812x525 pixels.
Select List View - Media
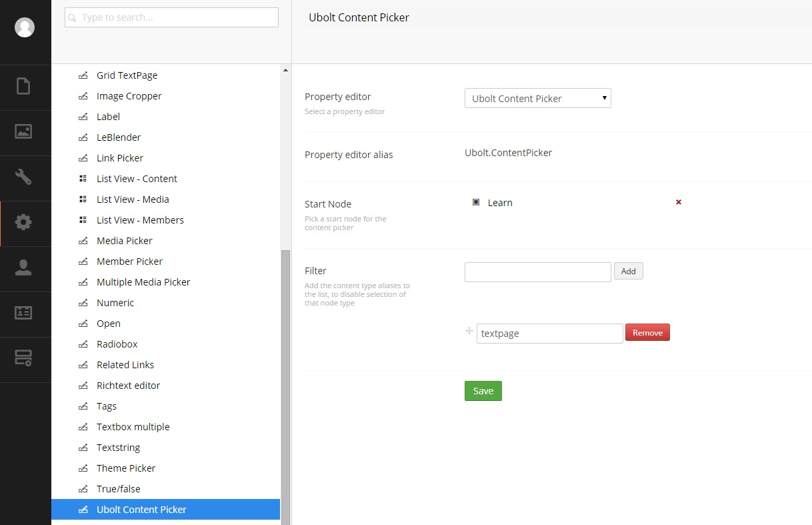133,199
